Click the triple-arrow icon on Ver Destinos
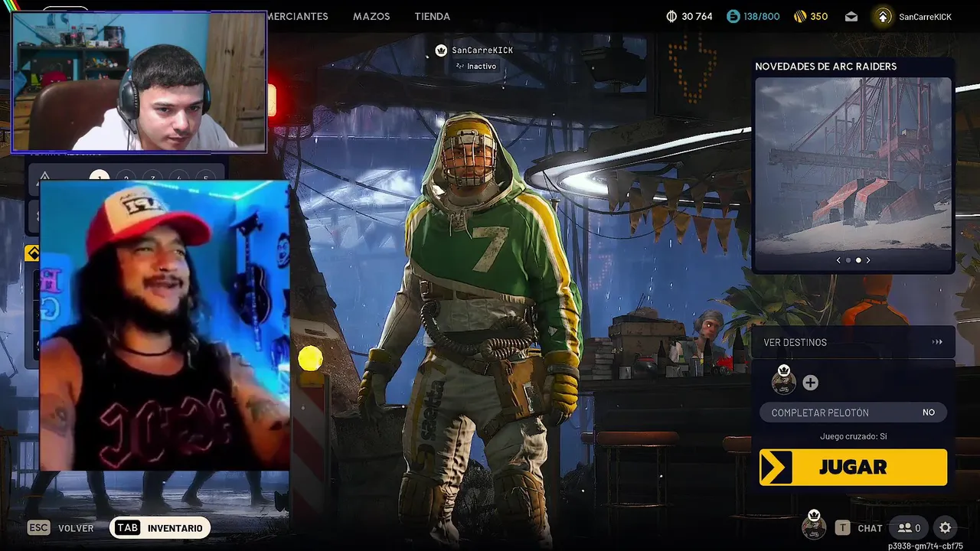 [x=937, y=342]
